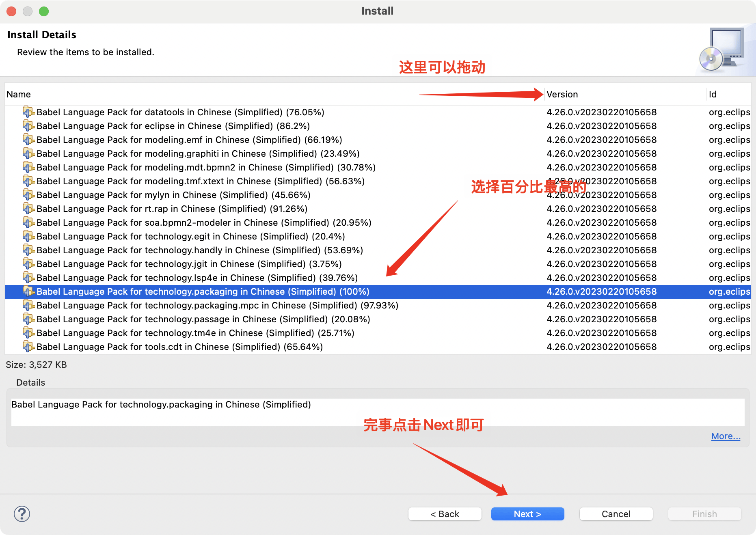Click 'Size: 3,527 KB' text
The image size is (756, 535).
click(x=36, y=365)
